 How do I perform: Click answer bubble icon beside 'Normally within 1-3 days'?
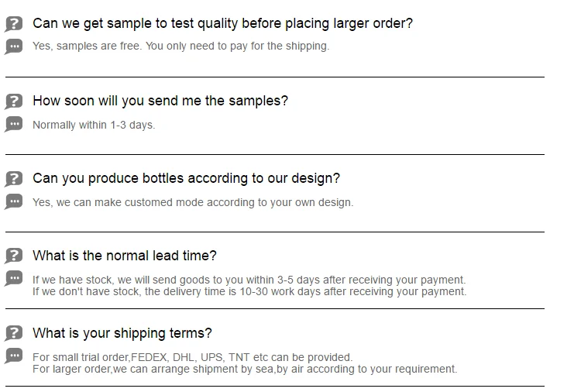coord(14,124)
